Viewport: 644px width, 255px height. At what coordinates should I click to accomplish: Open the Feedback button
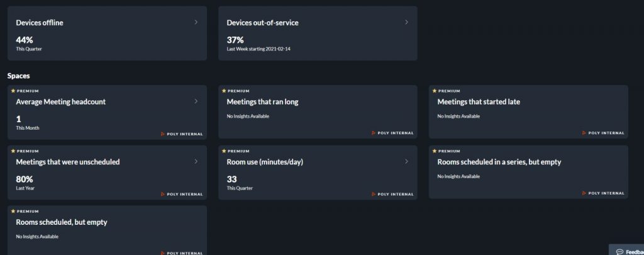point(628,251)
